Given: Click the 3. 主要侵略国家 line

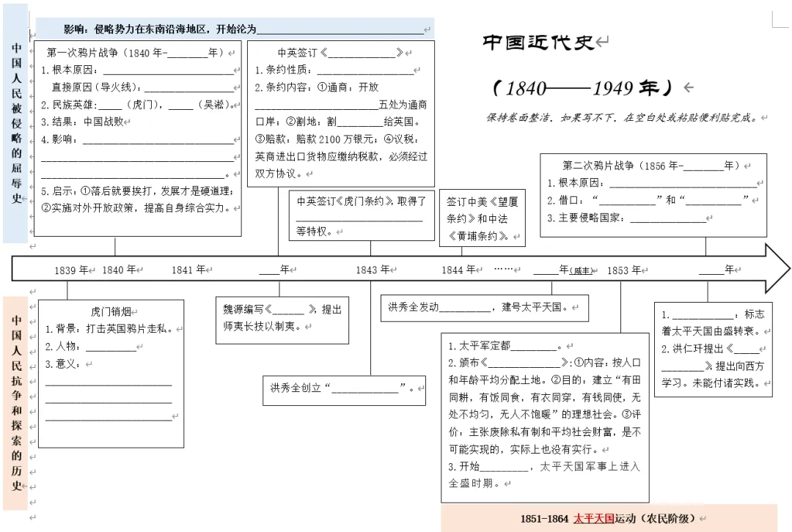Looking at the screenshot, I should 627,218.
